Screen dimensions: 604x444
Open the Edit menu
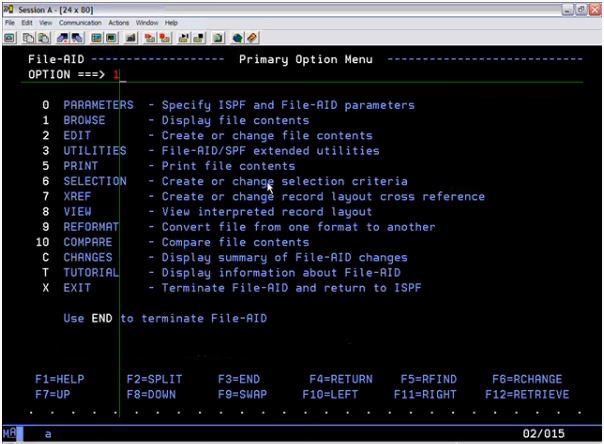click(x=27, y=23)
